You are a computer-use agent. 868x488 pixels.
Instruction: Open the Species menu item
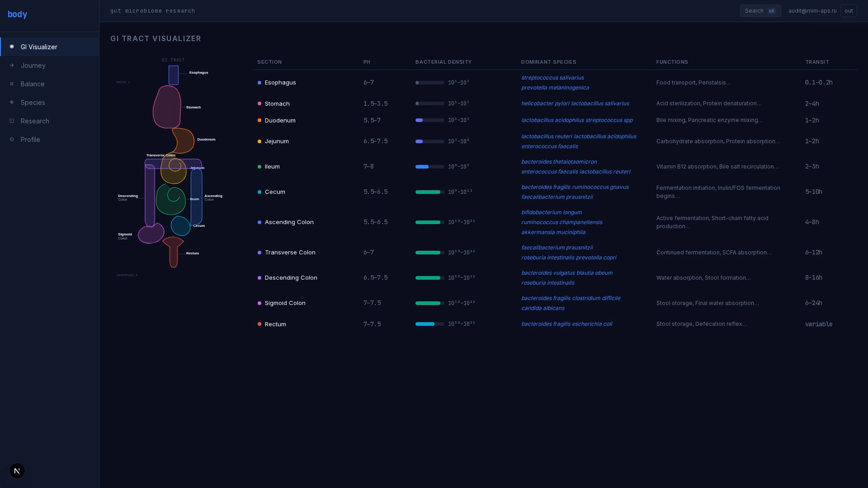(50, 103)
